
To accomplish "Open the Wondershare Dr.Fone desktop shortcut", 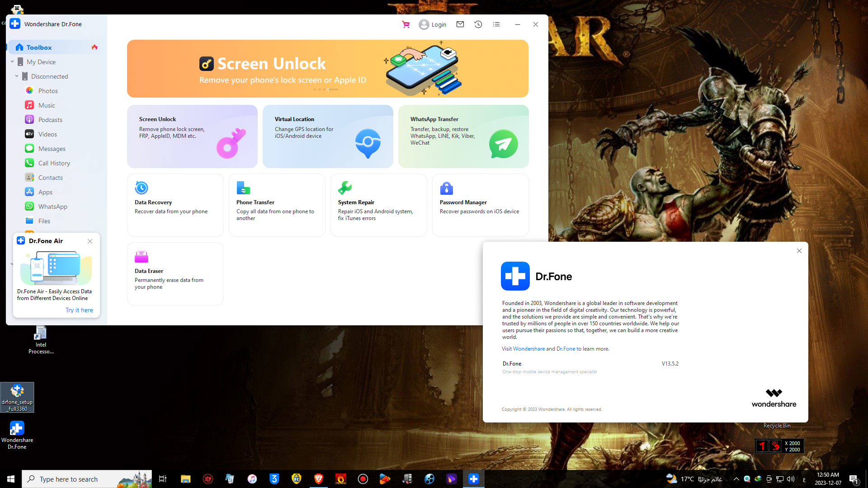I will (17, 435).
